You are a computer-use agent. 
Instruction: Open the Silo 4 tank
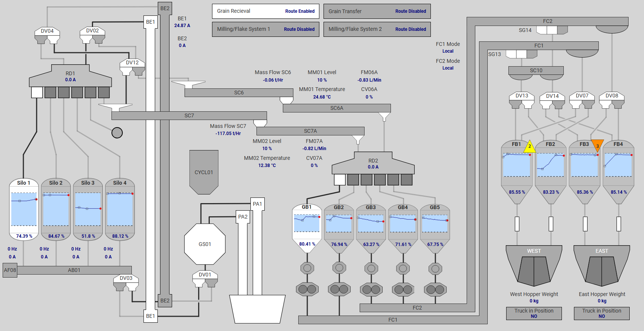point(120,209)
